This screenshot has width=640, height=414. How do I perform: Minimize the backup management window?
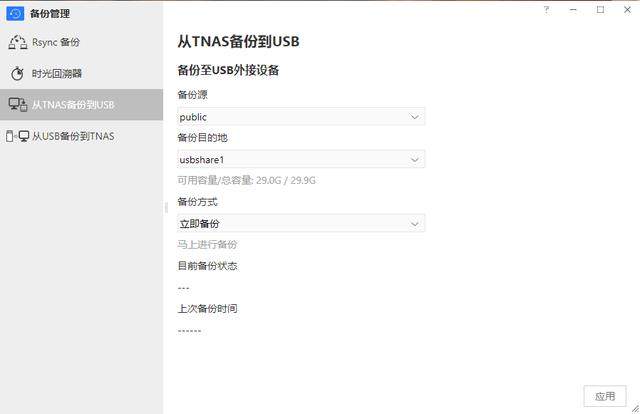(573, 10)
